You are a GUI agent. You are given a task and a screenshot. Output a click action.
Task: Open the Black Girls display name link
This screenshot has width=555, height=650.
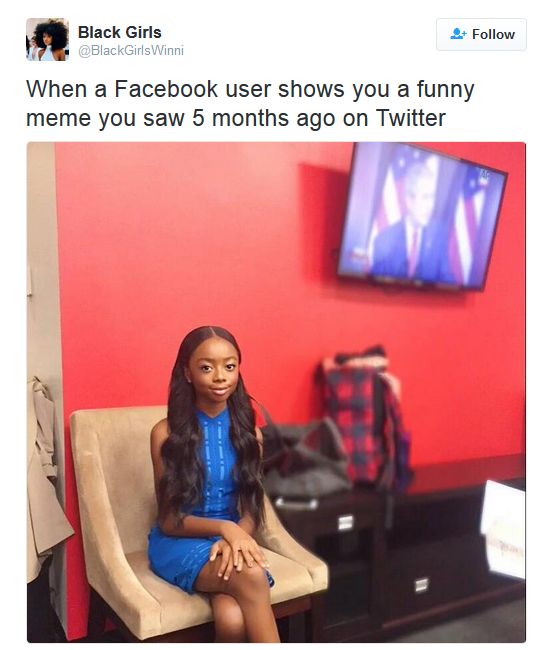pos(119,32)
